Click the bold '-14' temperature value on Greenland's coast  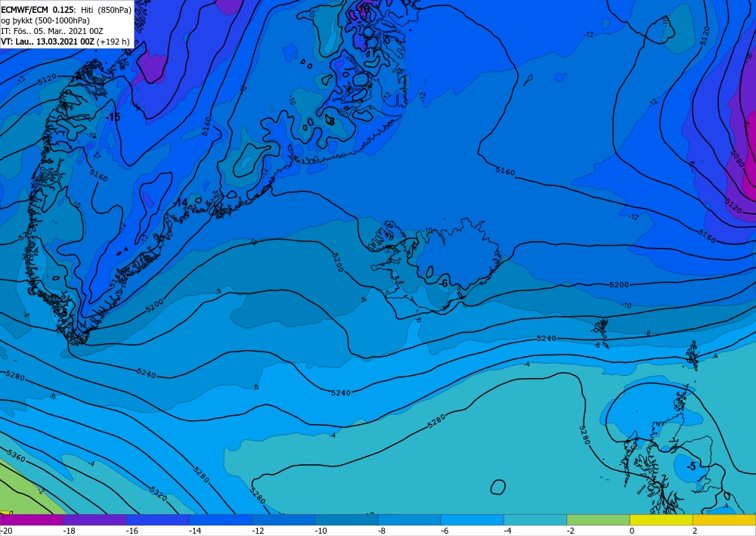click(181, 203)
